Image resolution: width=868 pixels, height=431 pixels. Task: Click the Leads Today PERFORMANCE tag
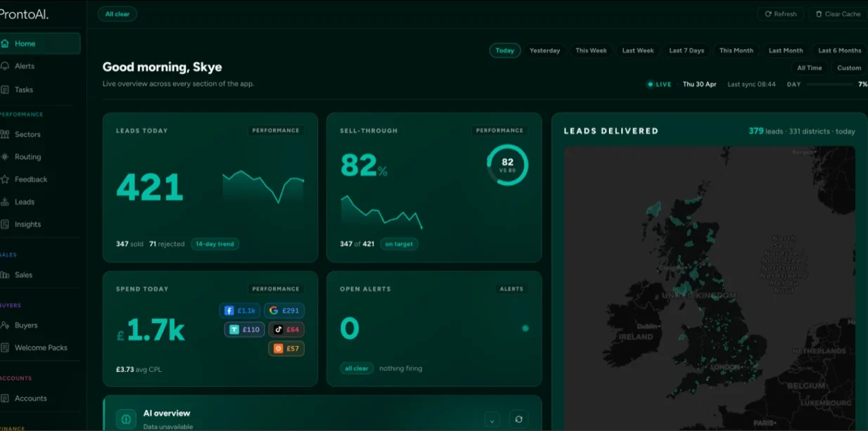(x=276, y=131)
